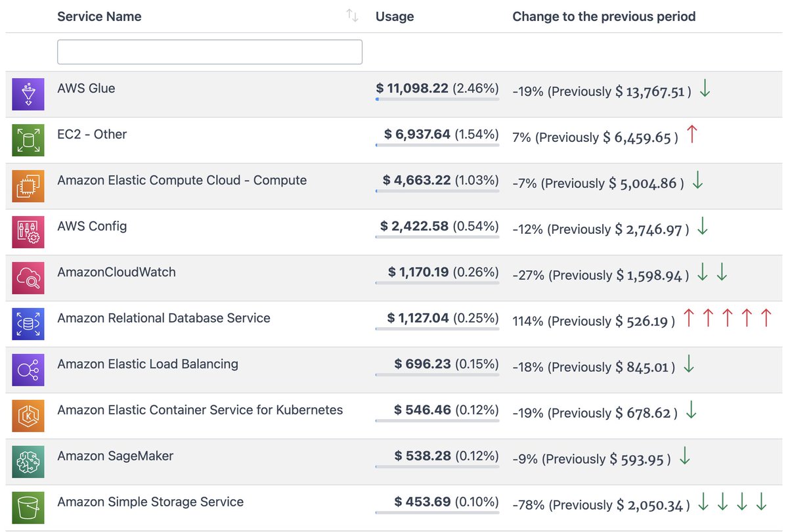Click the Elastic Compute Cloud icon
Image resolution: width=788 pixels, height=532 pixels.
(28, 186)
